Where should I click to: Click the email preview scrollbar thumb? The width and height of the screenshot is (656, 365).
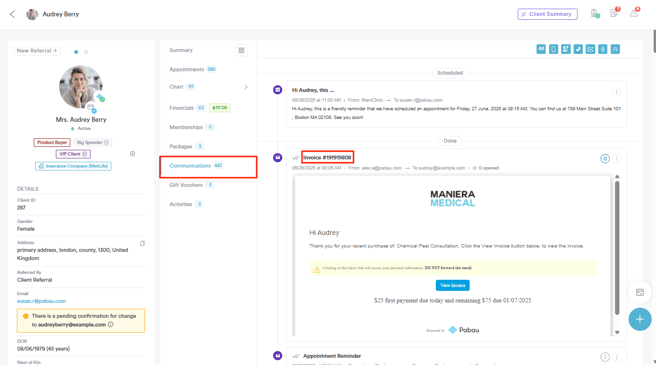point(617,248)
